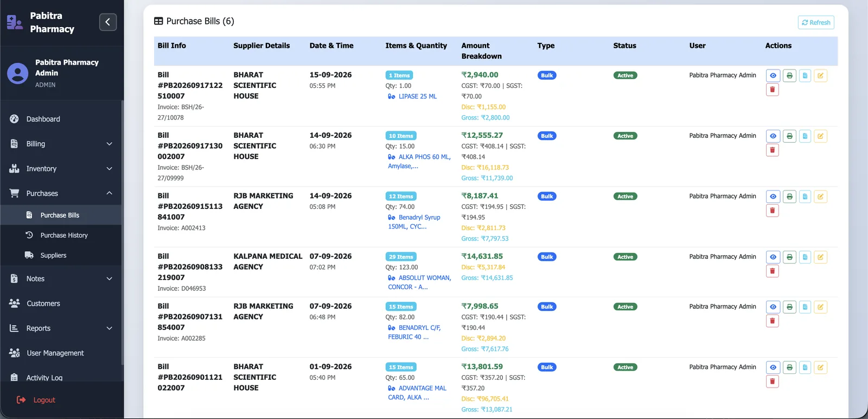View the KALPANA MEDICAL AGENCY bill

point(773,257)
